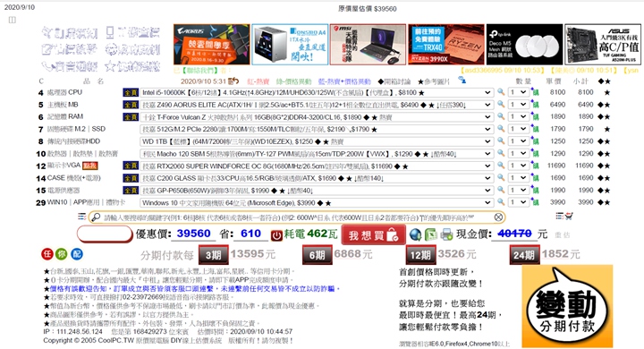Image resolution: width=644 pixels, height=349 pixels.
Task: Click the magnifier icon in the CPU row
Action: coord(501,92)
